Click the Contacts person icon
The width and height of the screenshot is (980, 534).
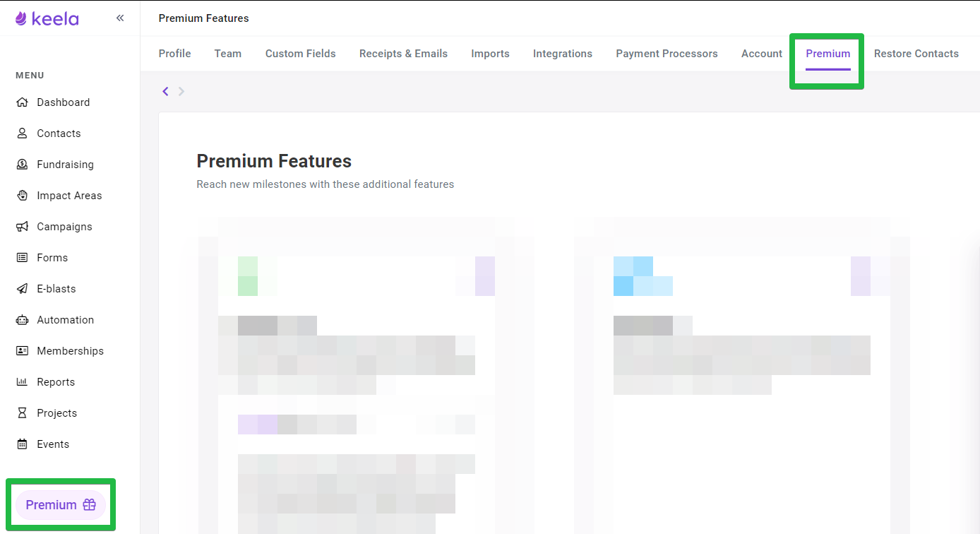click(22, 133)
